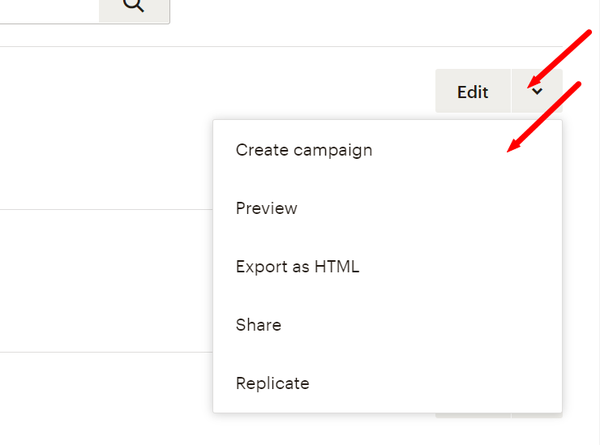Click Share in the dropdown menu

pyautogui.click(x=258, y=325)
